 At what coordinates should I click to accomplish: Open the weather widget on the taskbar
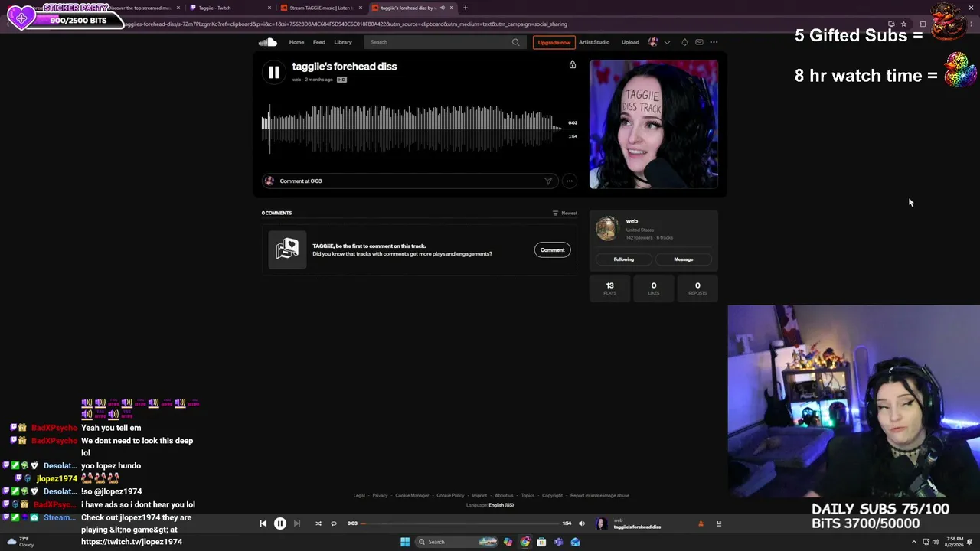click(x=20, y=542)
